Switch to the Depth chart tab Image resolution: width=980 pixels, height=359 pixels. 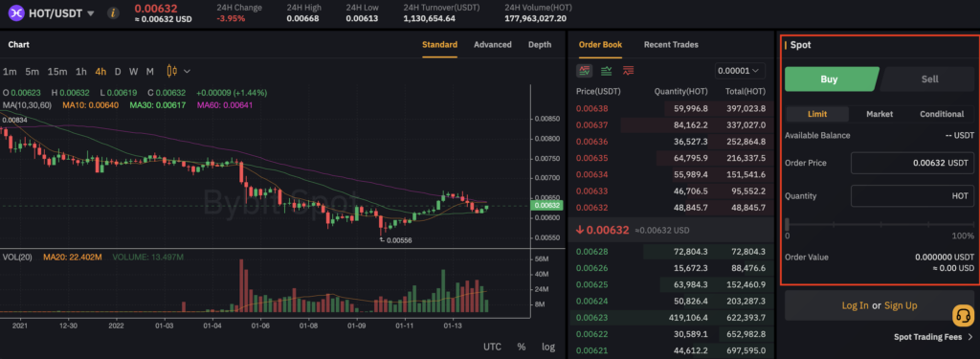tap(540, 44)
